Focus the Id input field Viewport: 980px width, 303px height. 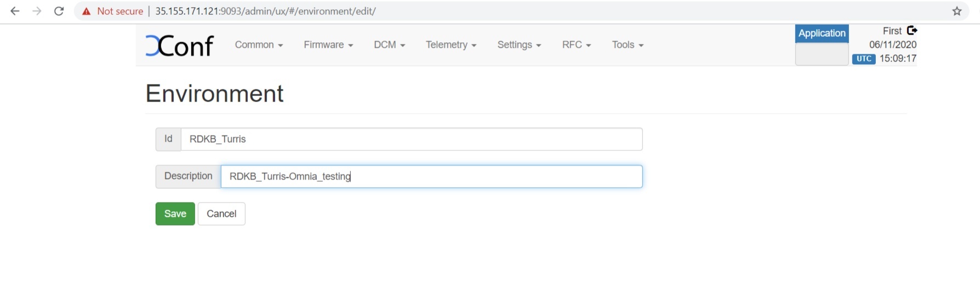411,139
